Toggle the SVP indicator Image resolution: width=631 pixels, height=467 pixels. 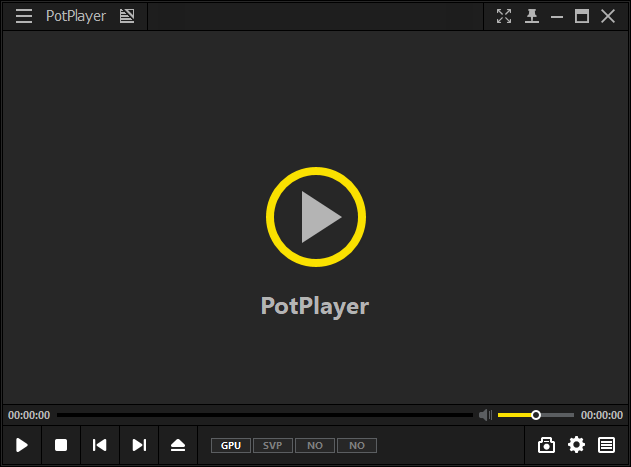272,445
